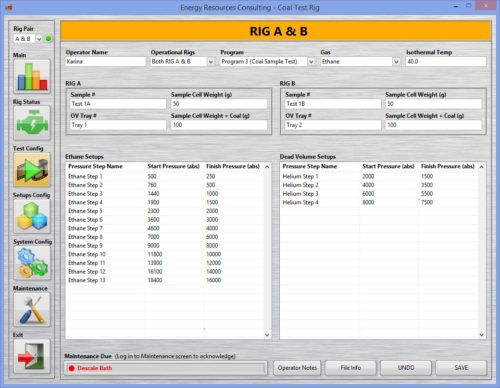Click the Operator Notes button

tap(297, 368)
